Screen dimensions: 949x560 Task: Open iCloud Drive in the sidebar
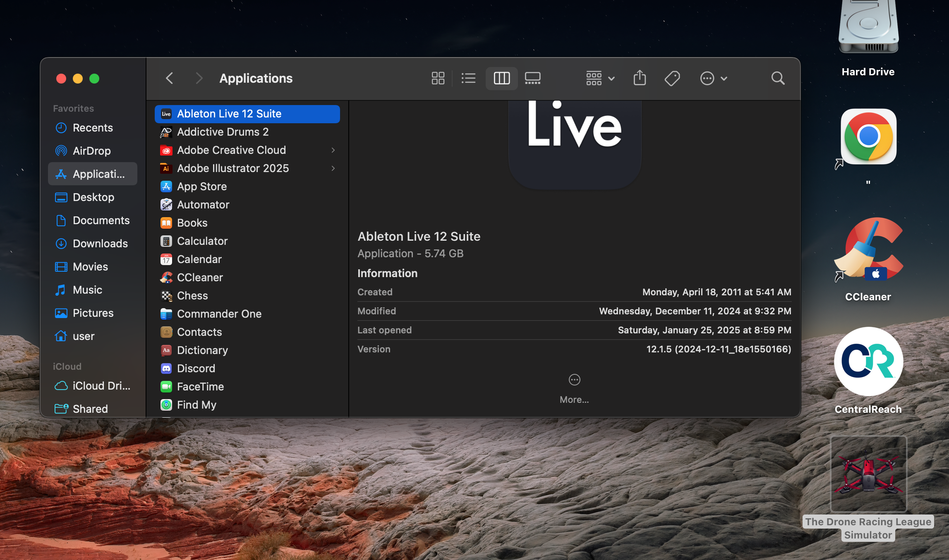click(x=93, y=386)
